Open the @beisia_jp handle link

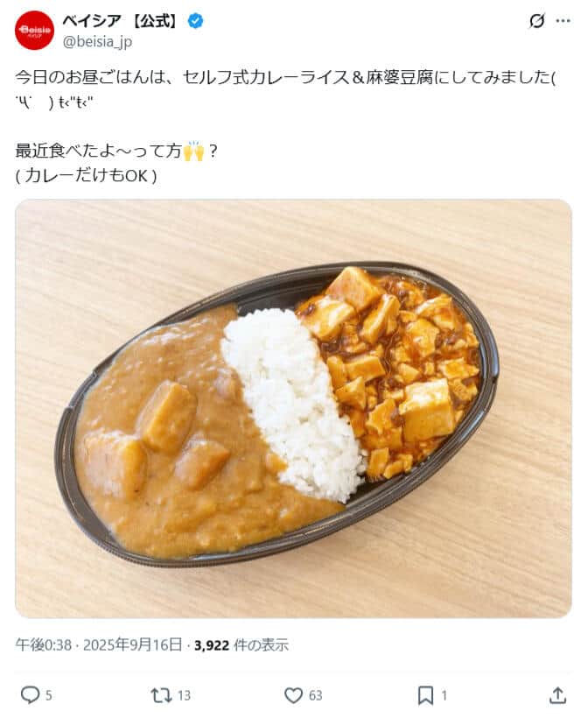[97, 42]
